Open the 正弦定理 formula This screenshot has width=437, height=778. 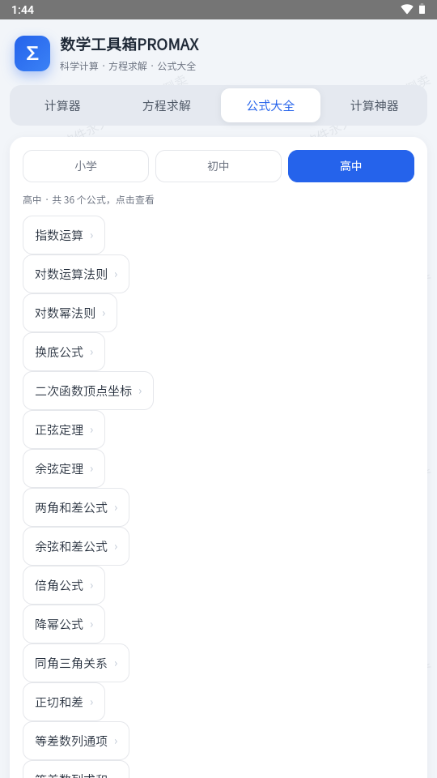[64, 430]
